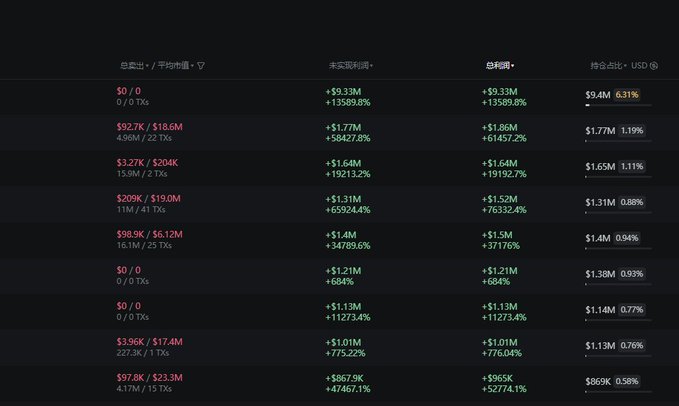Sort by 持仓占比 column header
Image resolution: width=679 pixels, height=406 pixels.
click(606, 66)
